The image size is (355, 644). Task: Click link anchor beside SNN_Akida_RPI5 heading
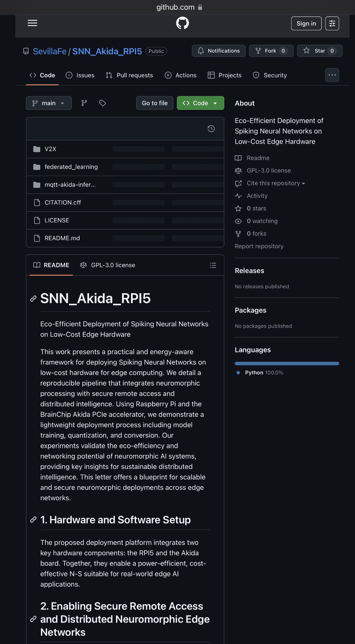click(33, 299)
